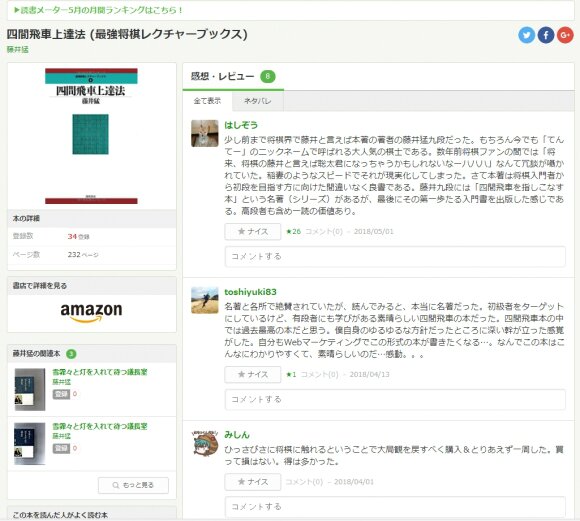Click the review date 2018/04/13
Viewport: 580px width, 521px height.
pos(370,374)
